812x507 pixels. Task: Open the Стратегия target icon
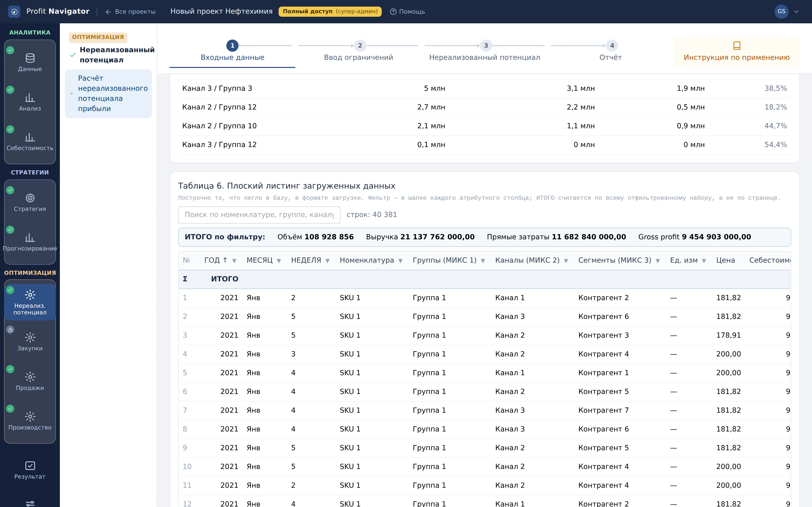pos(30,198)
